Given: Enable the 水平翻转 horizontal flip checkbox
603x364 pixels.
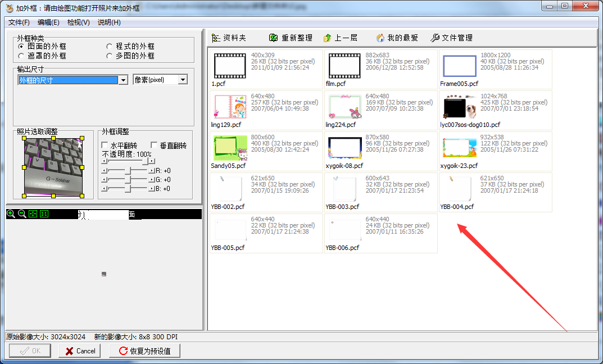Looking at the screenshot, I should (x=105, y=144).
